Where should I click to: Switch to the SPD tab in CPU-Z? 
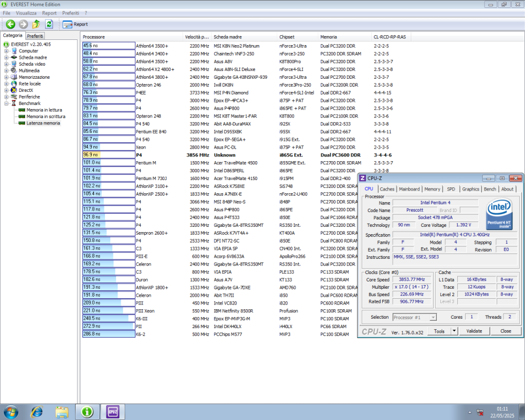point(452,189)
